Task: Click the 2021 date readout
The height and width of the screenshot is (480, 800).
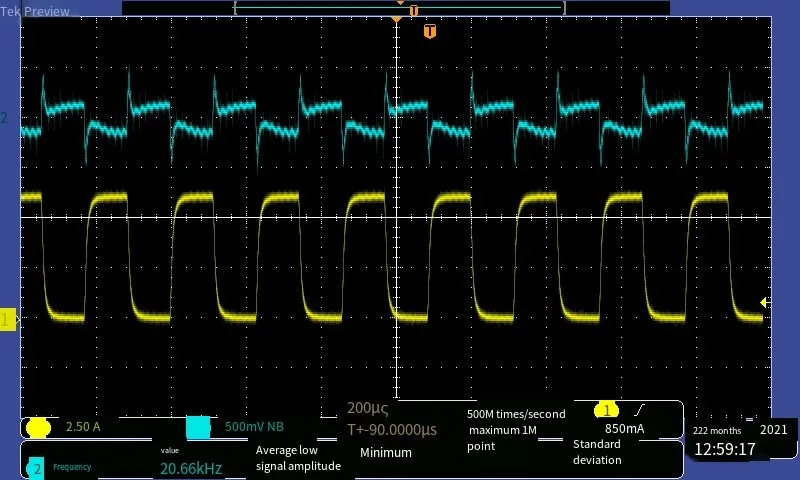Action: [773, 430]
